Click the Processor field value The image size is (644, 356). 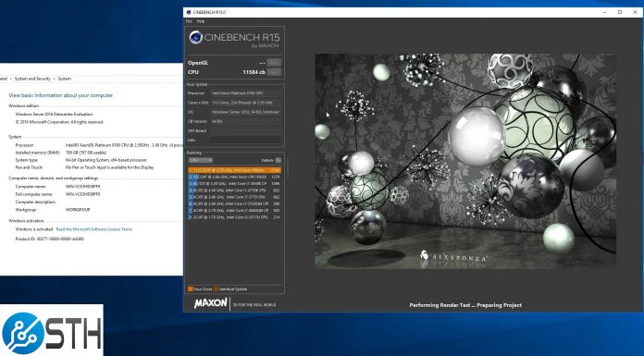click(x=245, y=93)
